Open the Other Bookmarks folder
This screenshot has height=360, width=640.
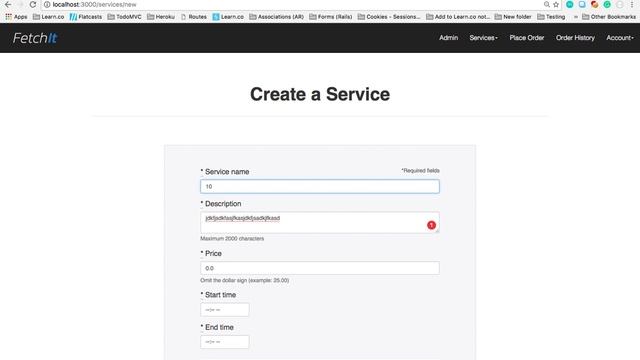click(x=609, y=17)
